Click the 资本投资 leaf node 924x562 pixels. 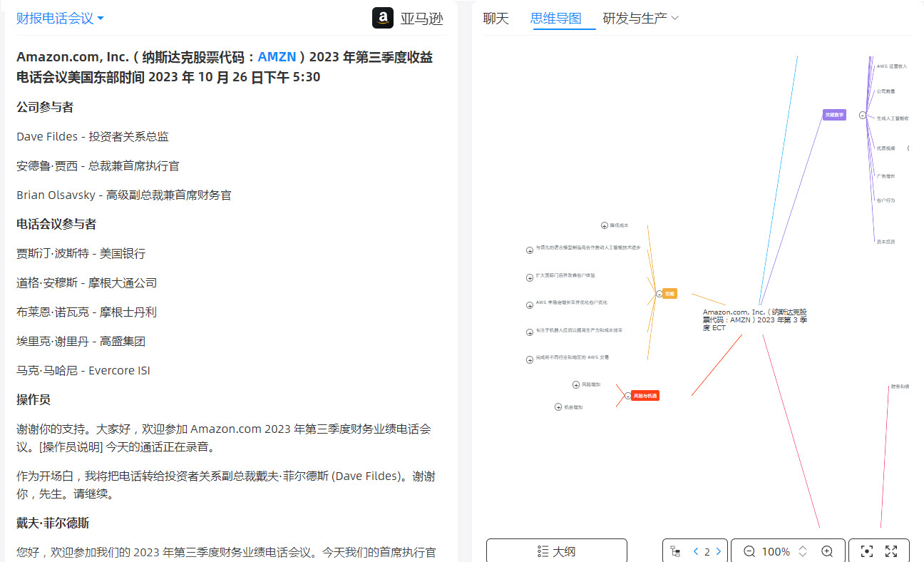pyautogui.click(x=885, y=242)
